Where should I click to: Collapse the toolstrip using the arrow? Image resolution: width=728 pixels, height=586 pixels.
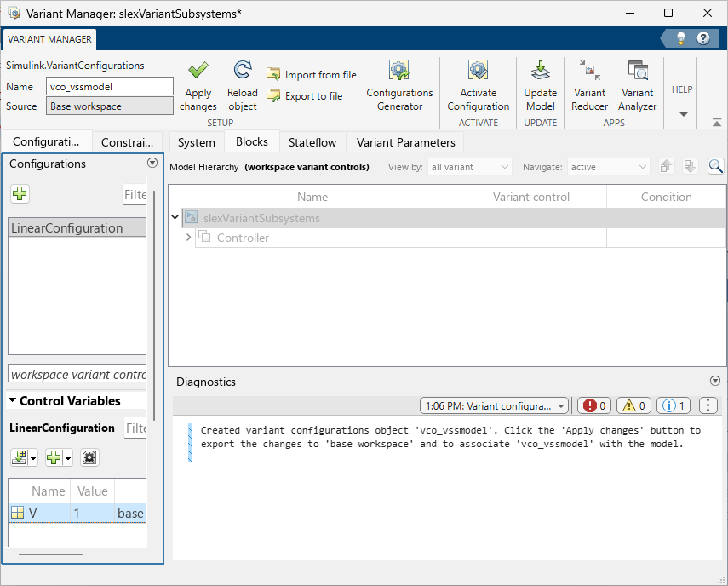716,122
